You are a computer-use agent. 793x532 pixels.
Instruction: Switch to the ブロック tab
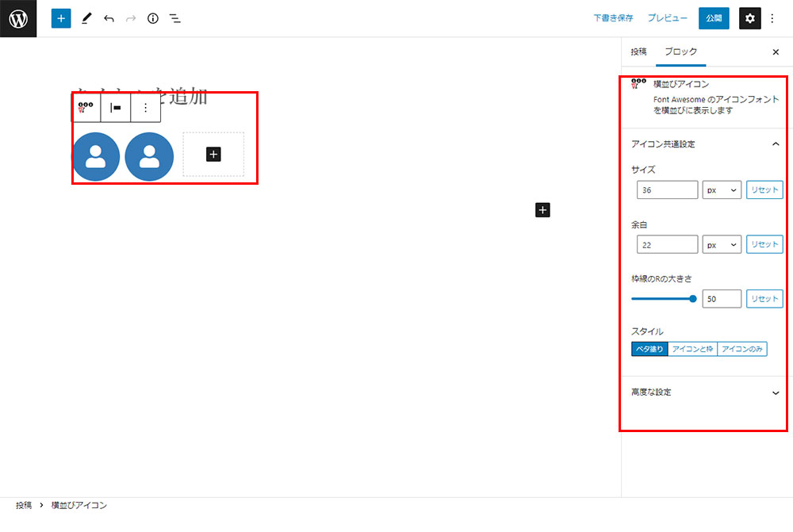point(681,52)
